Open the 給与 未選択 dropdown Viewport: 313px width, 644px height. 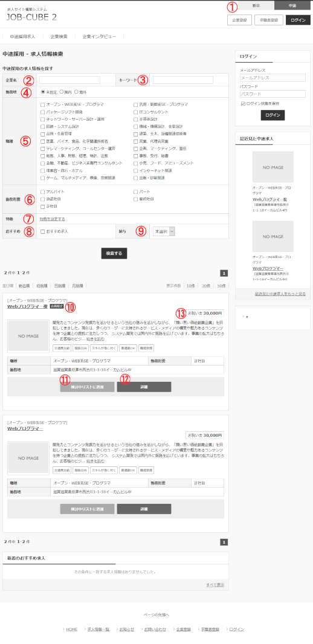point(164,231)
